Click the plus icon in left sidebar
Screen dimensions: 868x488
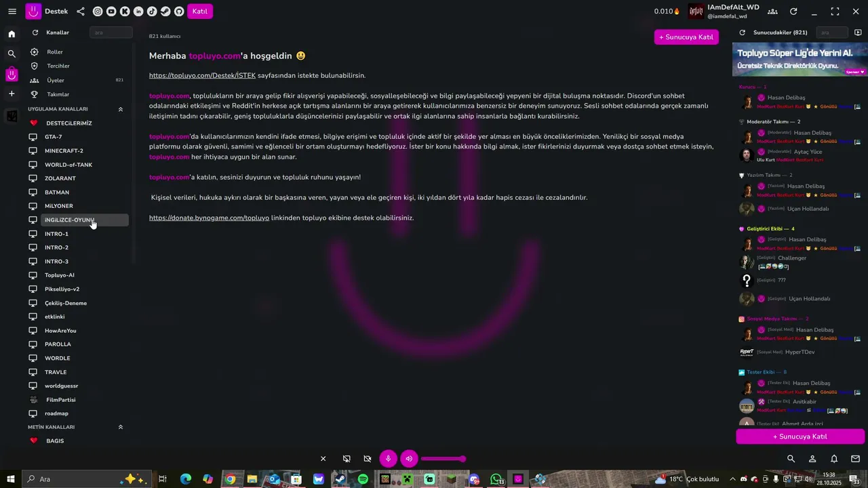click(12, 94)
